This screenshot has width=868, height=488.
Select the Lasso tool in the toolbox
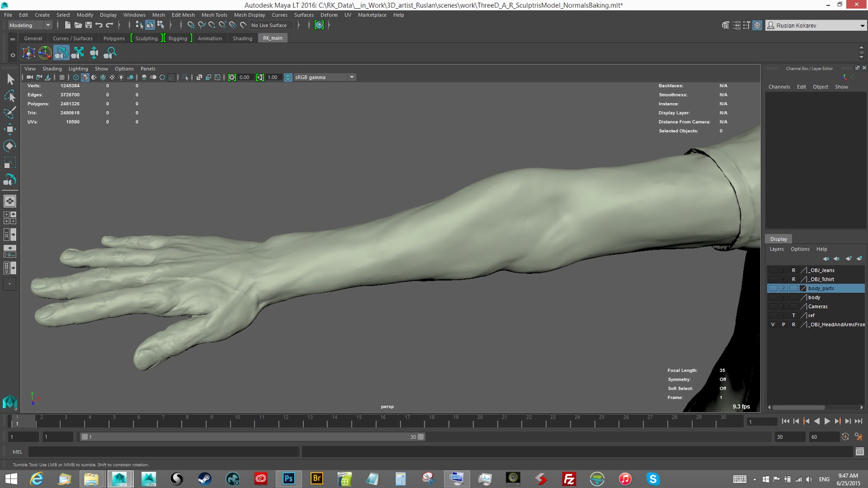click(10, 96)
